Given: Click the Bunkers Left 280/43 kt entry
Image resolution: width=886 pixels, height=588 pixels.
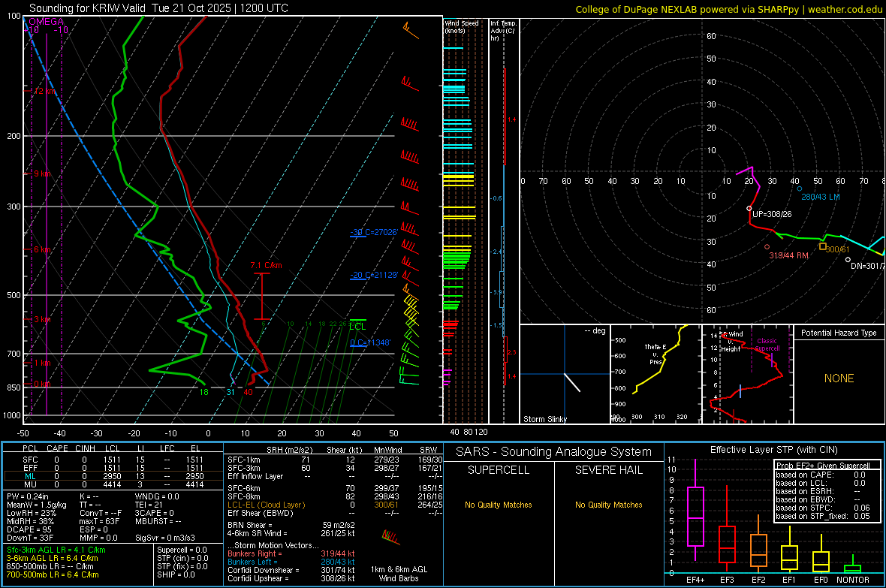Looking at the screenshot, I should (x=291, y=562).
